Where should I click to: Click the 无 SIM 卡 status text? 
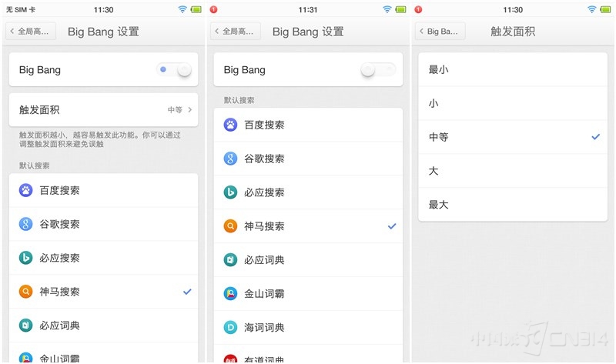(21, 9)
